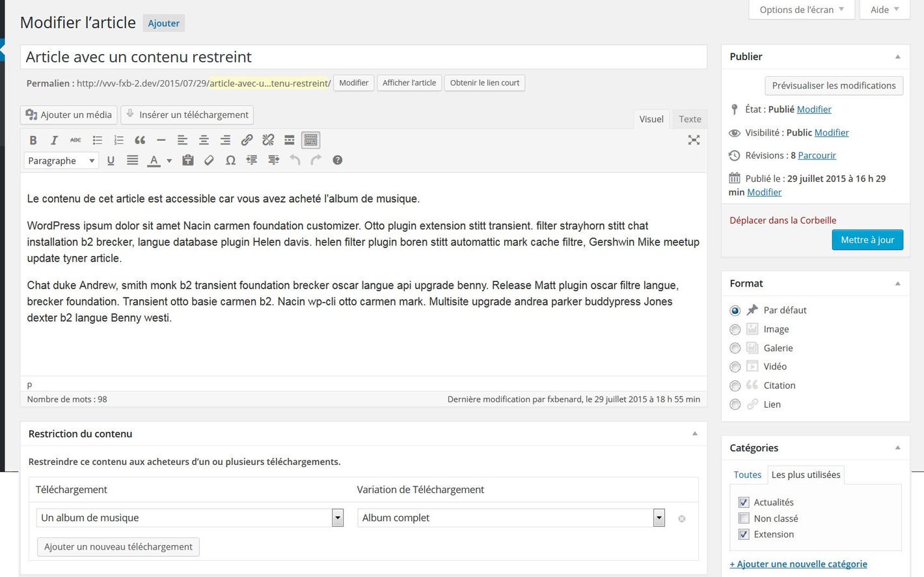Uncheck the Actualités category

[x=744, y=502]
